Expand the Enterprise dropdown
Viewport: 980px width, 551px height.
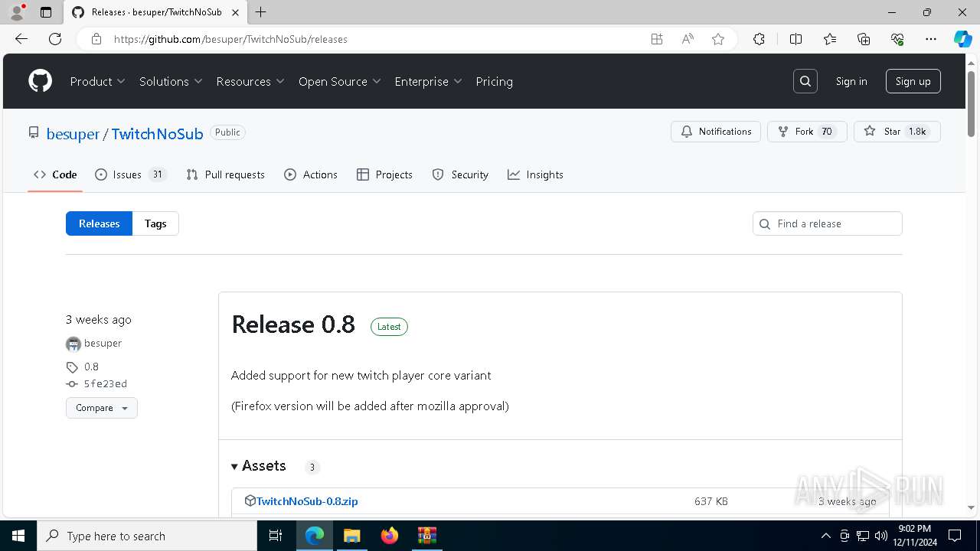click(428, 81)
